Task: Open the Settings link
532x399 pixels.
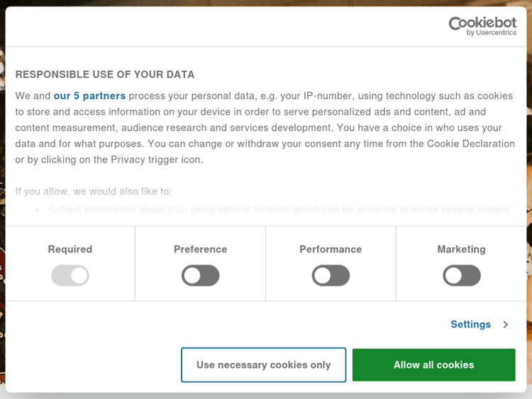Action: (470, 325)
